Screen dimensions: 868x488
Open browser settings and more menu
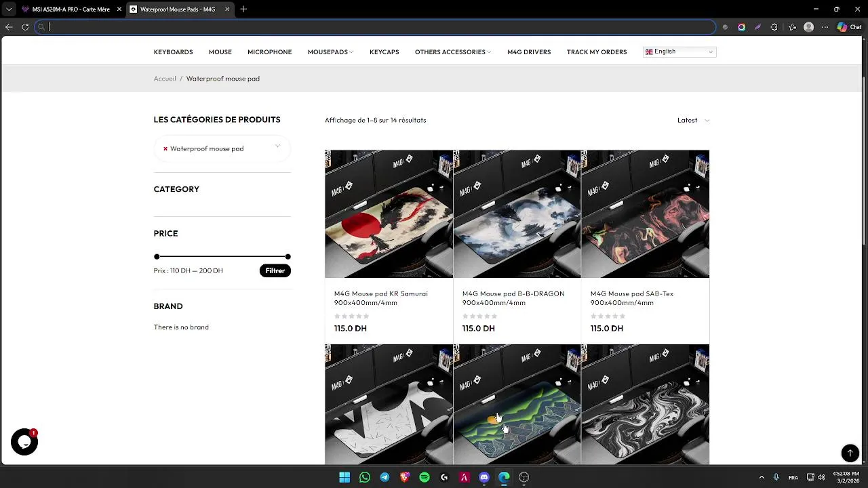point(825,27)
